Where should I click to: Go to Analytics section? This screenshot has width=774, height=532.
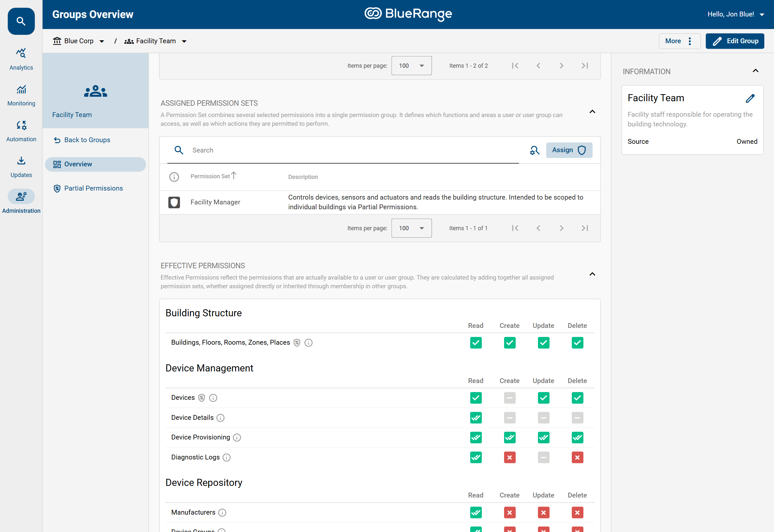coord(21,59)
